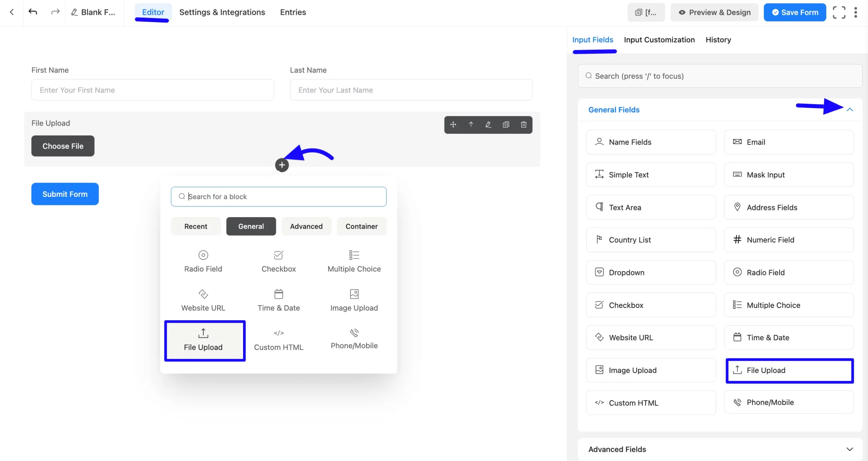Click the Save Form button

794,13
